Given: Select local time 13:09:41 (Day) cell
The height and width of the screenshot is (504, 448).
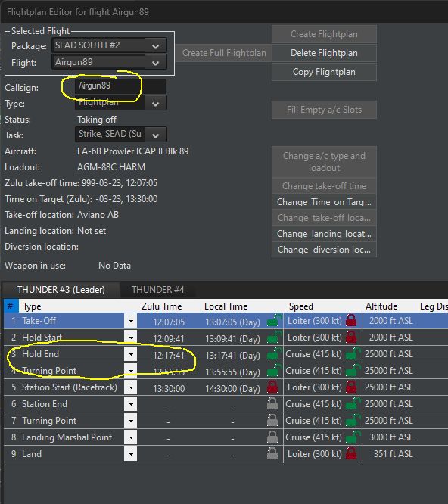Looking at the screenshot, I should [x=232, y=339].
